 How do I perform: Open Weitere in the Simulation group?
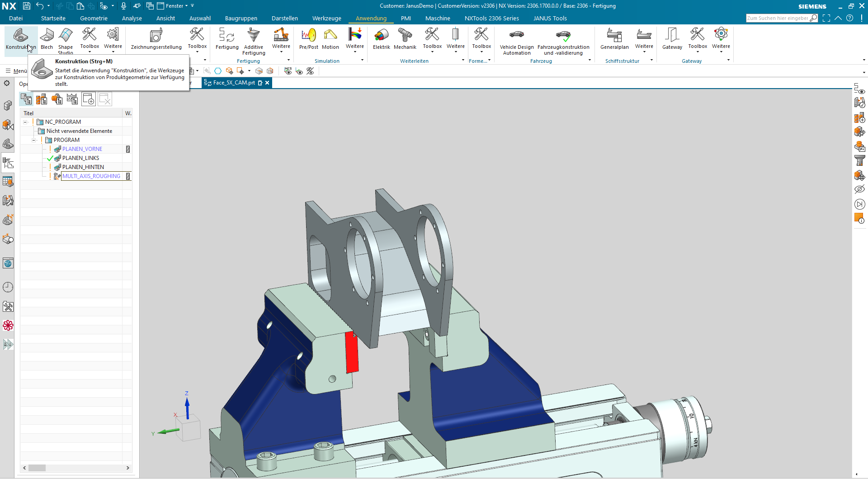pos(355,40)
